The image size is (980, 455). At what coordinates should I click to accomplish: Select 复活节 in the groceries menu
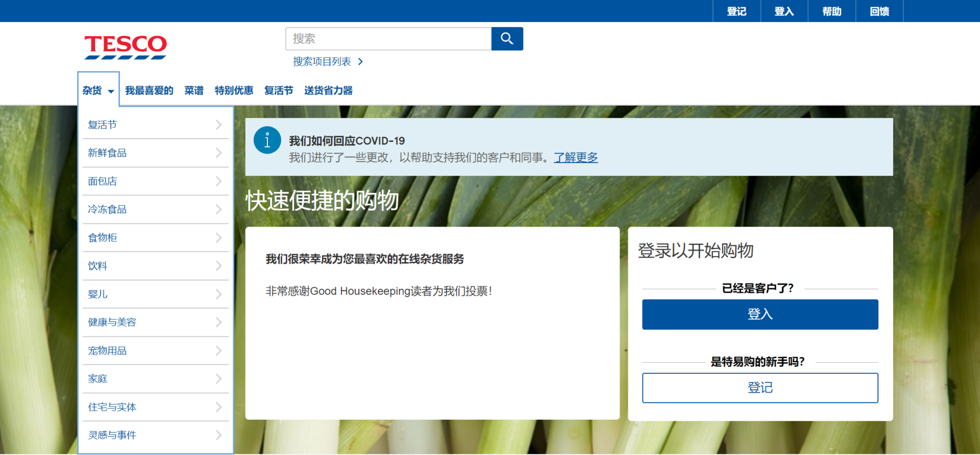(103, 125)
